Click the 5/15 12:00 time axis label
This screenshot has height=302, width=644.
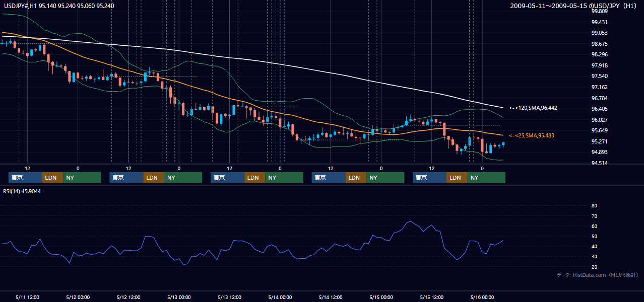432,297
